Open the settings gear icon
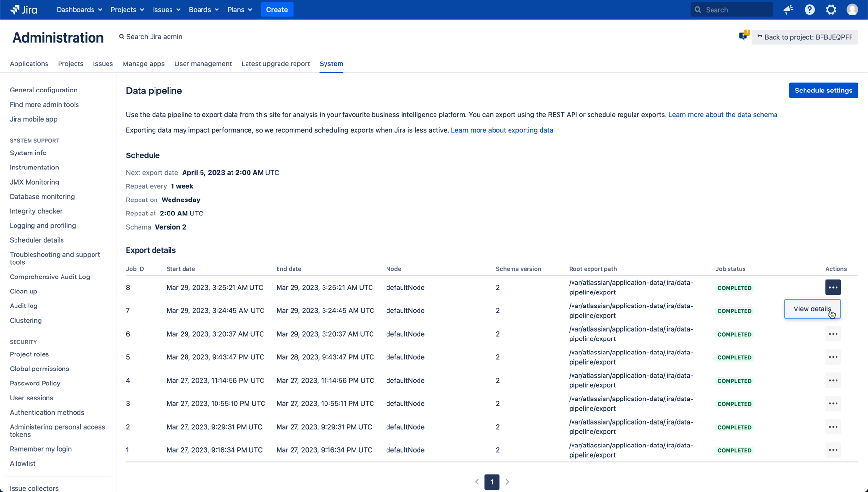Image resolution: width=868 pixels, height=492 pixels. click(x=831, y=10)
